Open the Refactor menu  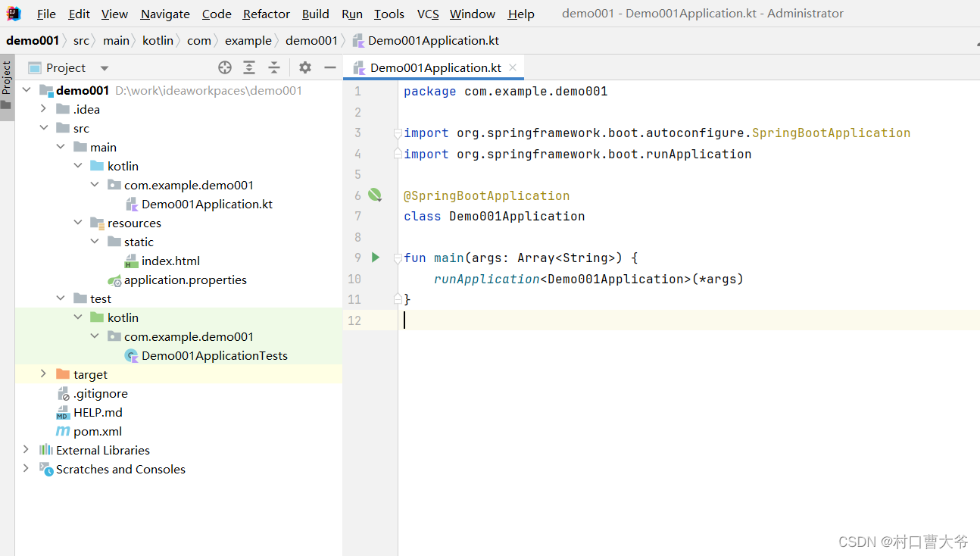(266, 14)
